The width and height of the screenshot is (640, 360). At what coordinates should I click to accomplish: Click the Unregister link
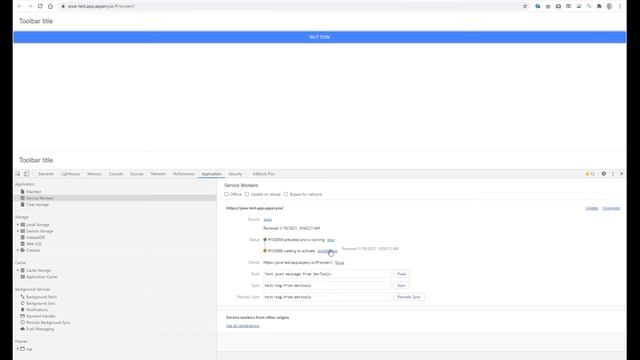point(611,208)
